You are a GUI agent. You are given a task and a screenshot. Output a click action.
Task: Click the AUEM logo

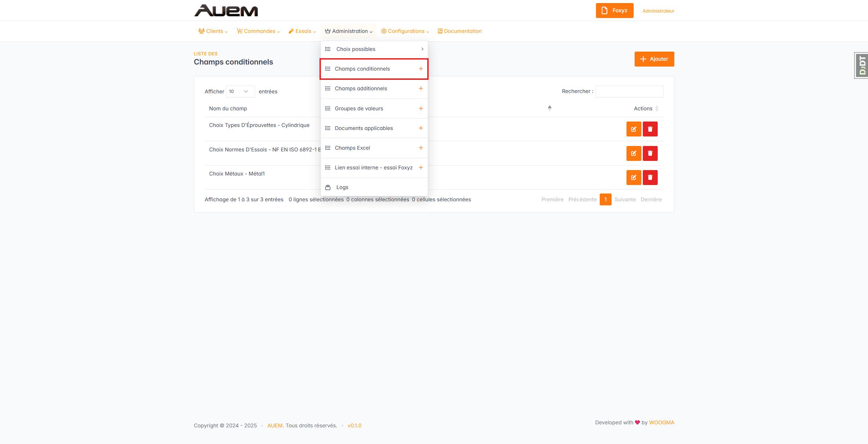226,11
